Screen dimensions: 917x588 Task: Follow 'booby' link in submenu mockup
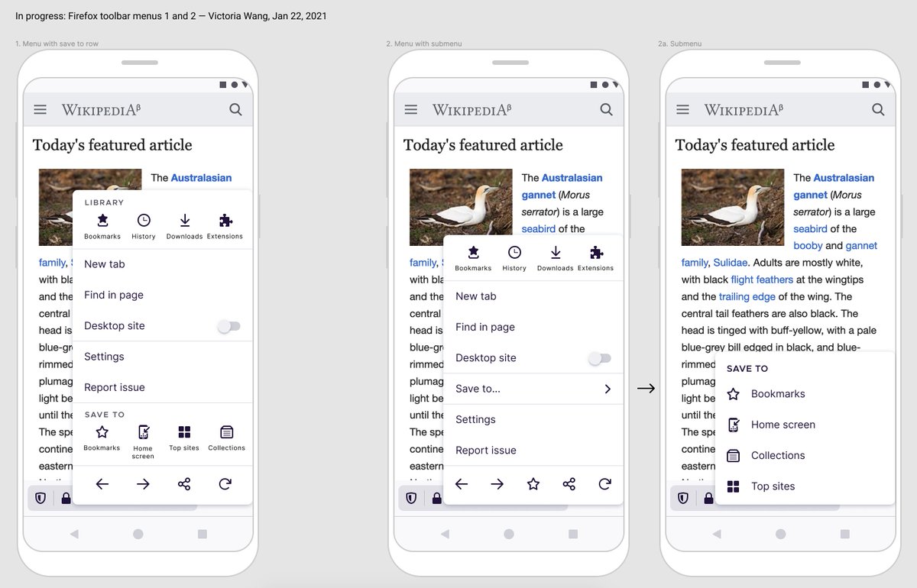coord(808,246)
